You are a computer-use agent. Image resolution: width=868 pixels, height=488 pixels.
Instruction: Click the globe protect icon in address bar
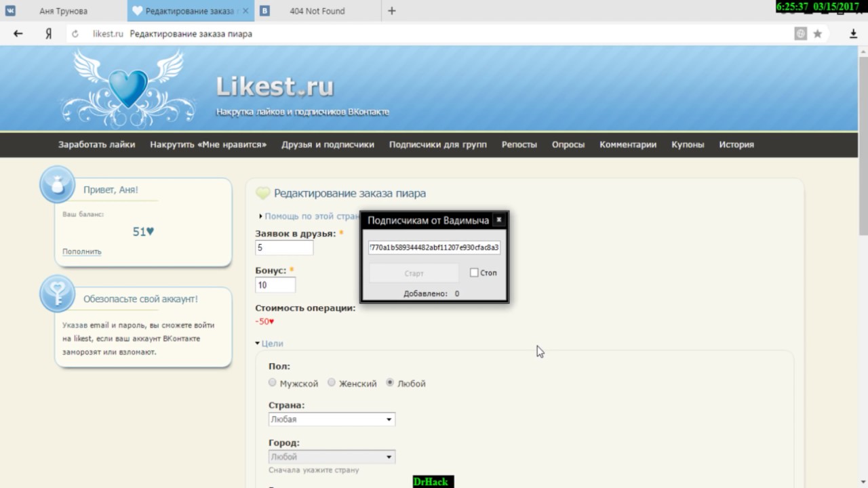[x=801, y=33]
